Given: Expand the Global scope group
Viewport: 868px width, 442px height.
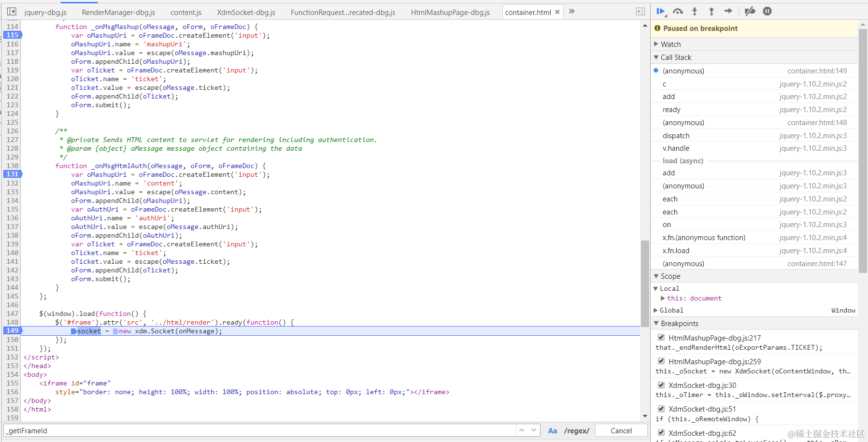Looking at the screenshot, I should [x=656, y=310].
